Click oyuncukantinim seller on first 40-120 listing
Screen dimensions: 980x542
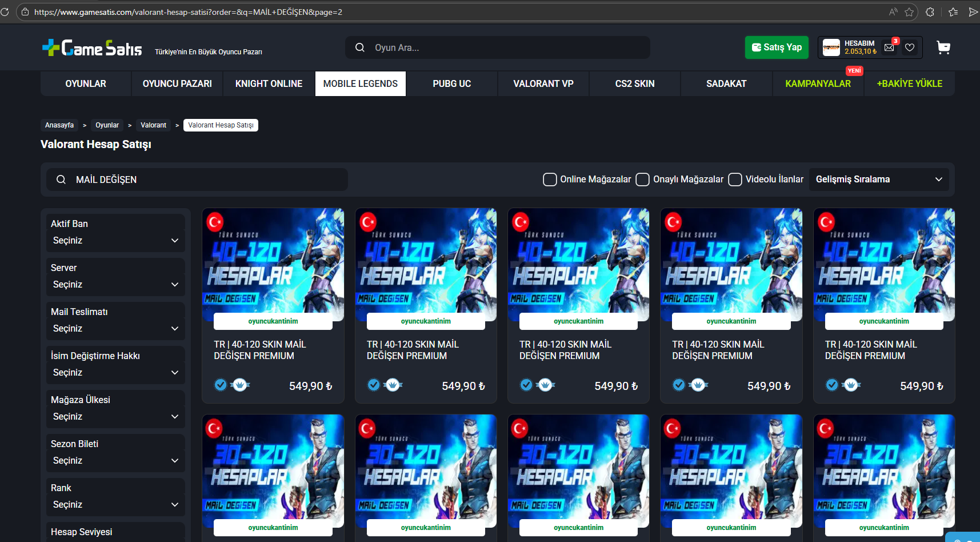coord(273,321)
